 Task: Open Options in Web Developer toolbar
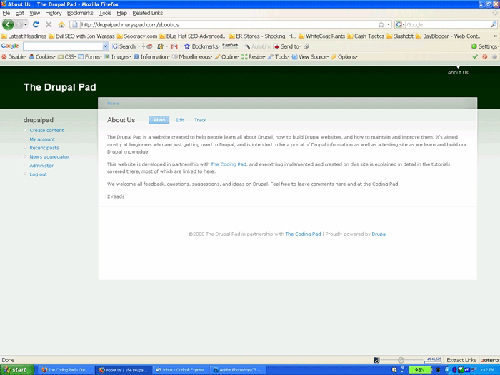click(x=344, y=57)
